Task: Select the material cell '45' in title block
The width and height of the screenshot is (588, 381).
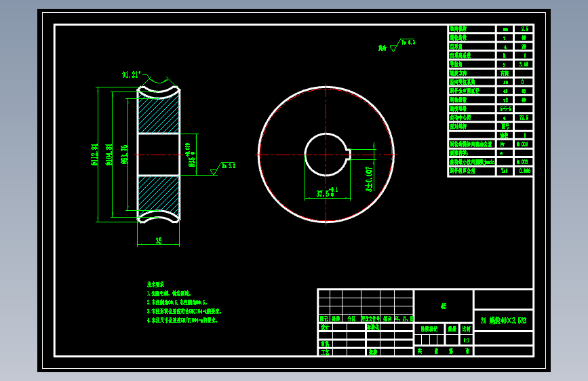Action: coord(444,306)
